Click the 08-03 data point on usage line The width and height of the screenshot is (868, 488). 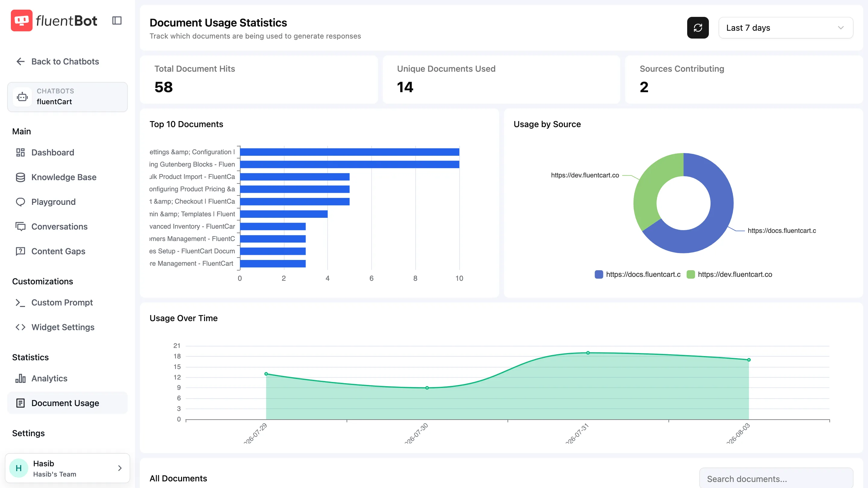749,360
